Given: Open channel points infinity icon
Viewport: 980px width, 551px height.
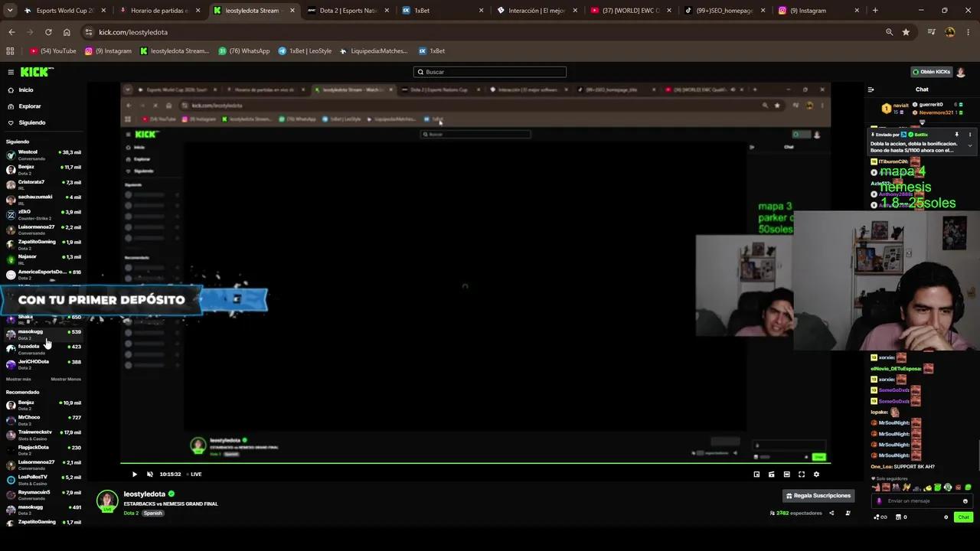Looking at the screenshot, I should pyautogui.click(x=880, y=517).
